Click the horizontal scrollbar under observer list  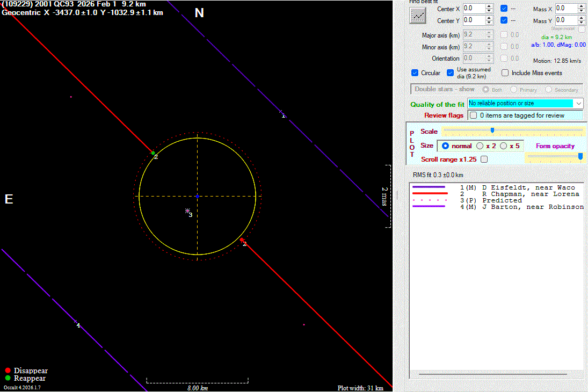pos(492,374)
